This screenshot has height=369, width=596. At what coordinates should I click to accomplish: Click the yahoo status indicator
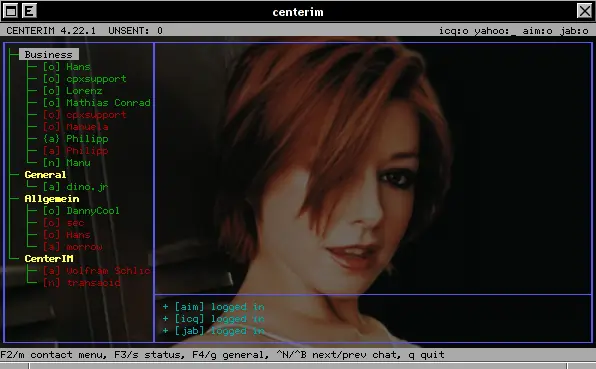coord(495,31)
